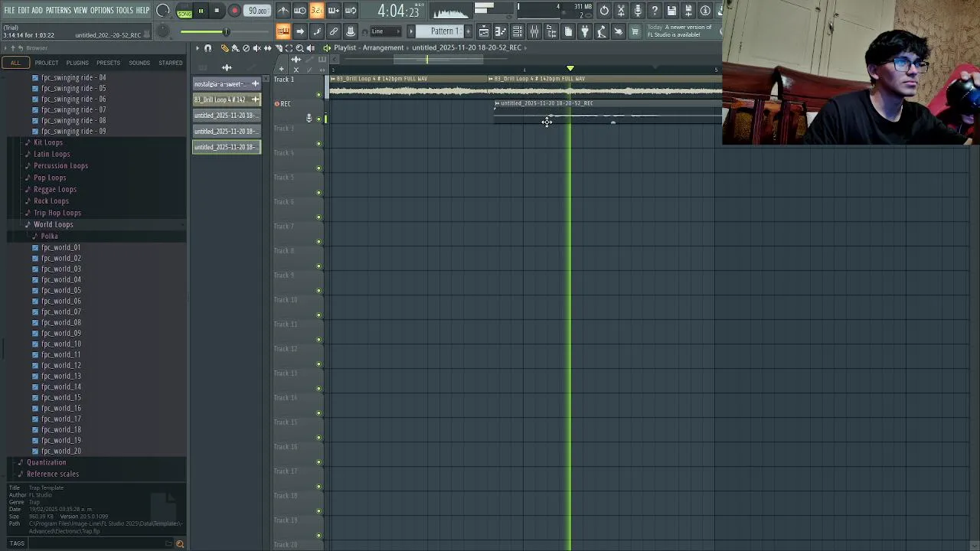Toggle overdub blend recording icon
This screenshot has height=551, width=980.
[x=334, y=11]
